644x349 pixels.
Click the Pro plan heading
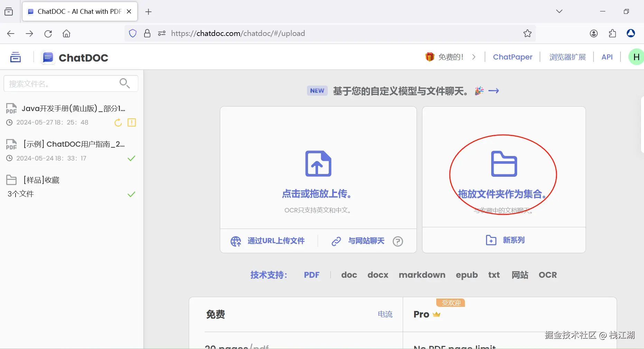pos(421,314)
